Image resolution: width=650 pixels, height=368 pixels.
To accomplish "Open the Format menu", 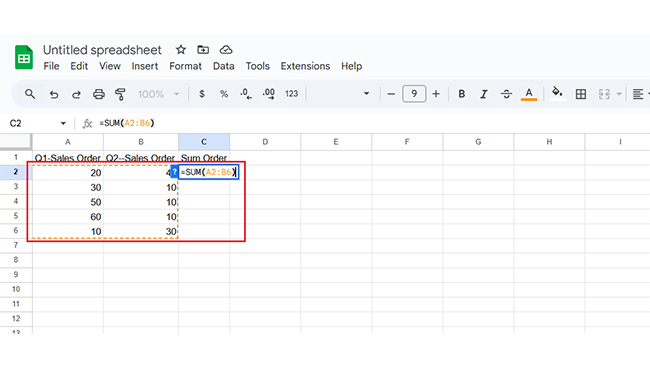I will [185, 66].
